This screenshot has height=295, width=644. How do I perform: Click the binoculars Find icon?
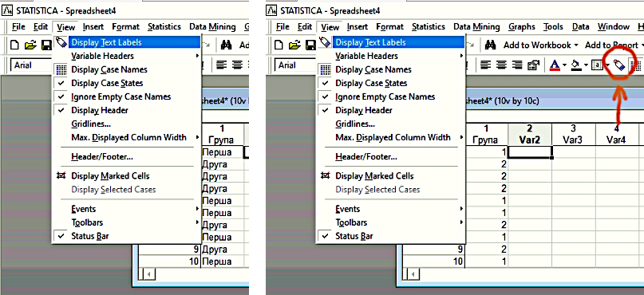point(491,45)
